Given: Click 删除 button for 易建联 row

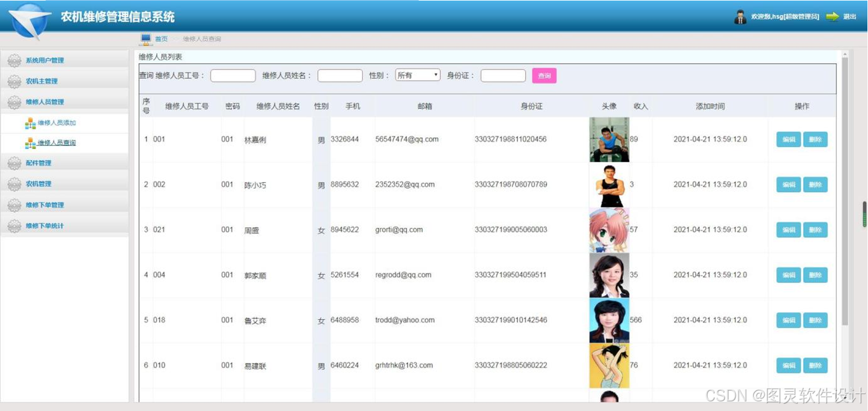Looking at the screenshot, I should pyautogui.click(x=815, y=365).
